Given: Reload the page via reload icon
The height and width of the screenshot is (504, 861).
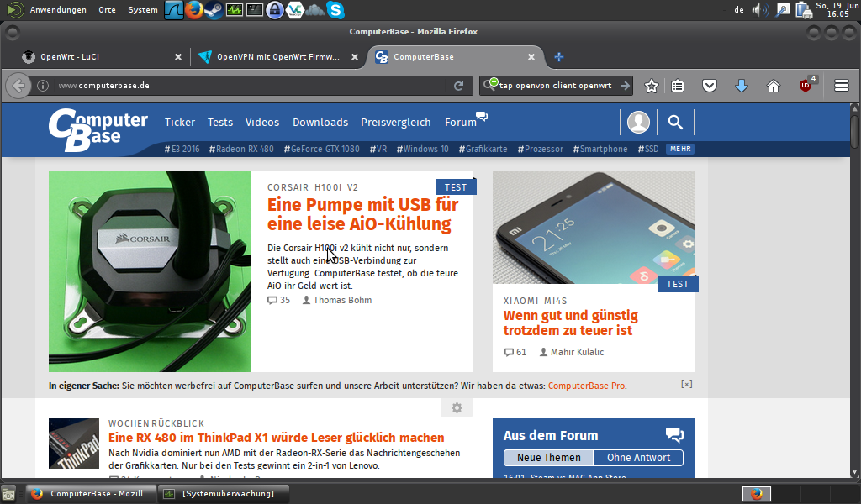Looking at the screenshot, I should point(458,86).
